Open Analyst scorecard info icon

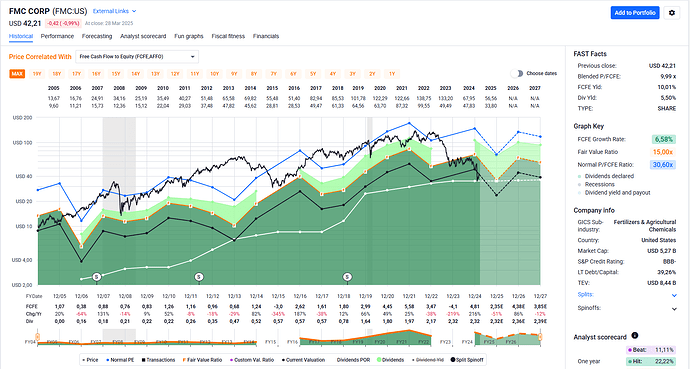635,336
